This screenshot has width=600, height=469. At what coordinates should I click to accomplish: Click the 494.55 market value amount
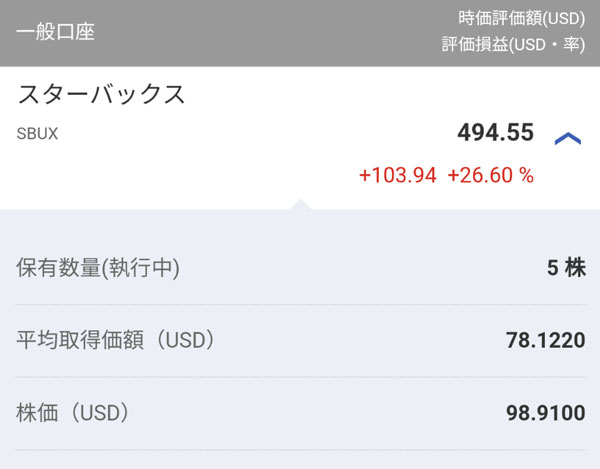pyautogui.click(x=495, y=133)
